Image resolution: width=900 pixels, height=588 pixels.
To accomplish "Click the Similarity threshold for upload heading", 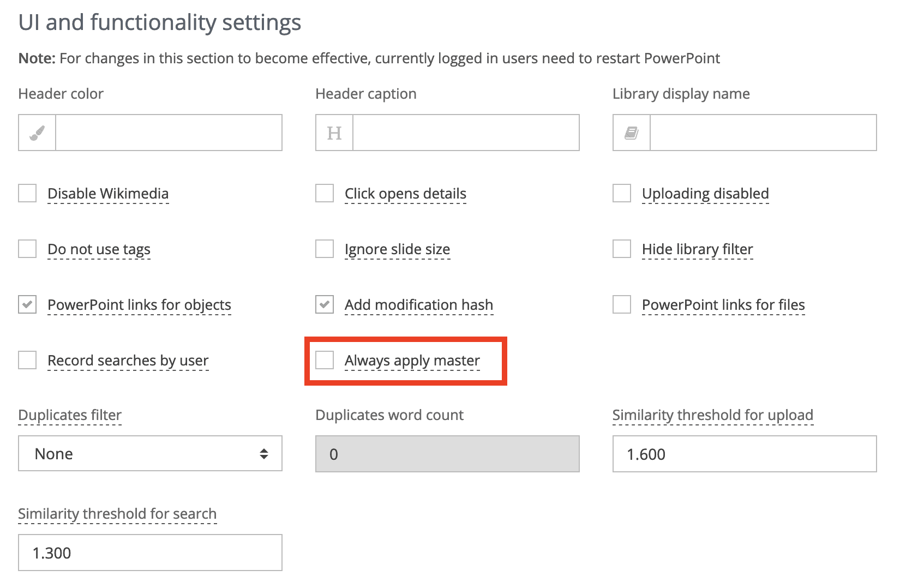I will (x=712, y=415).
